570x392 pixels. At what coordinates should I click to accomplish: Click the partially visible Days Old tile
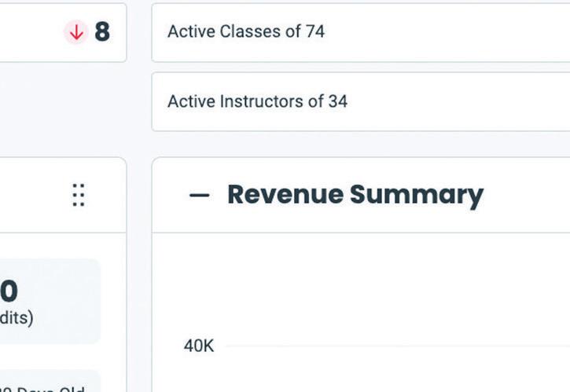(x=47, y=385)
